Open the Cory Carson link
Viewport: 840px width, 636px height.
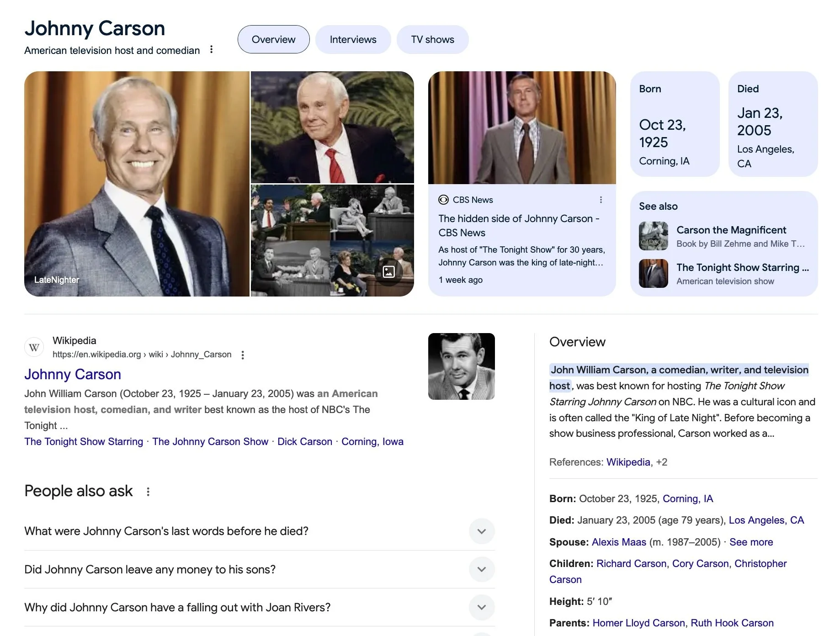(700, 563)
